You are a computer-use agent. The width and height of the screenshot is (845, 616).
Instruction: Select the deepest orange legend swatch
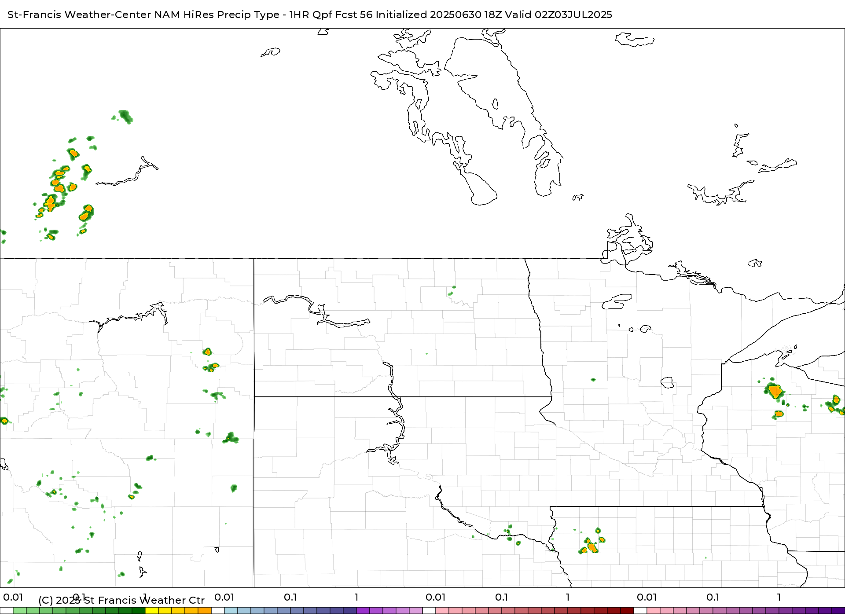coord(205,611)
